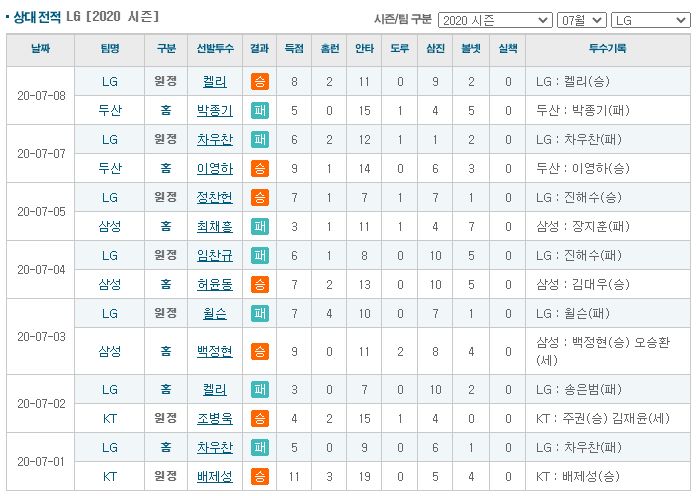Click the 패 badge in 최채흥's row
The image size is (697, 496).
coord(260,227)
